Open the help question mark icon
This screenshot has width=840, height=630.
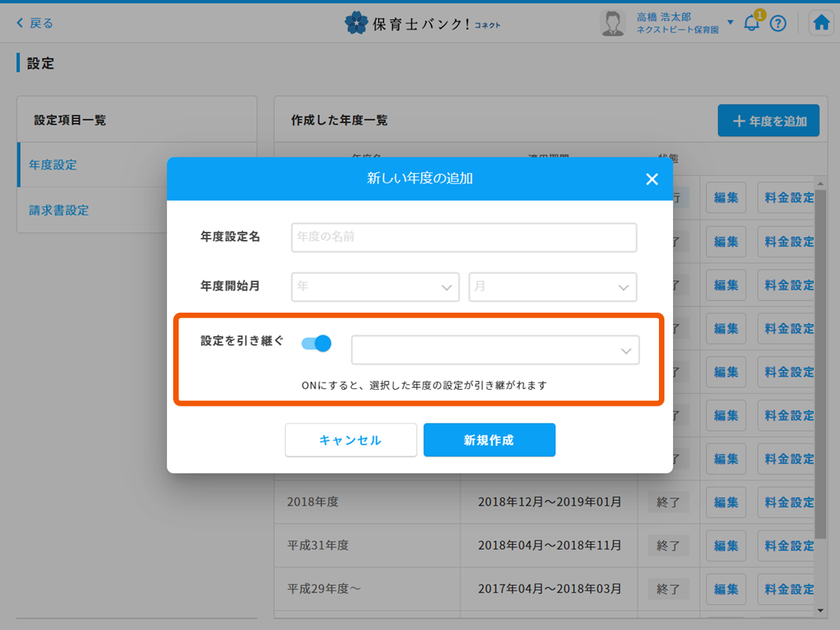pyautogui.click(x=778, y=23)
